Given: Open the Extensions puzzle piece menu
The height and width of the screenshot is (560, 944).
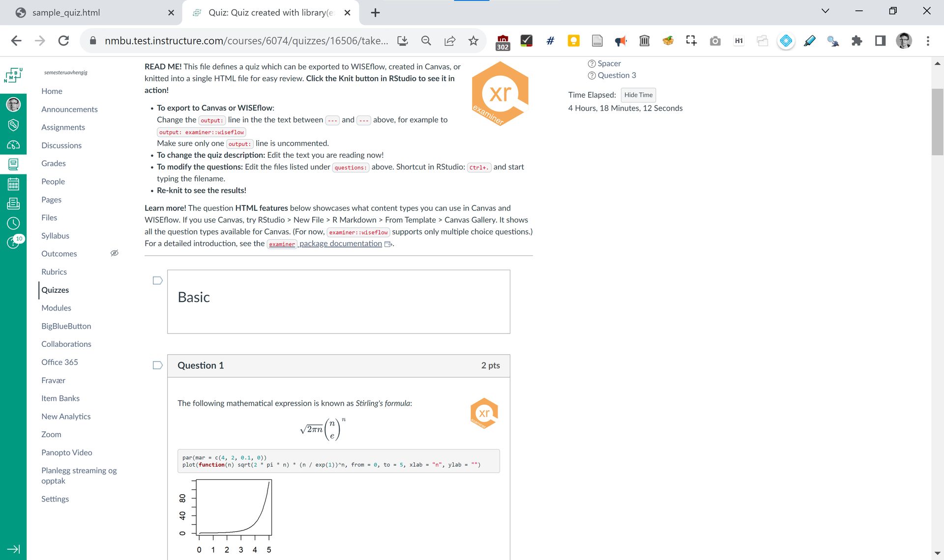Looking at the screenshot, I should point(857,41).
